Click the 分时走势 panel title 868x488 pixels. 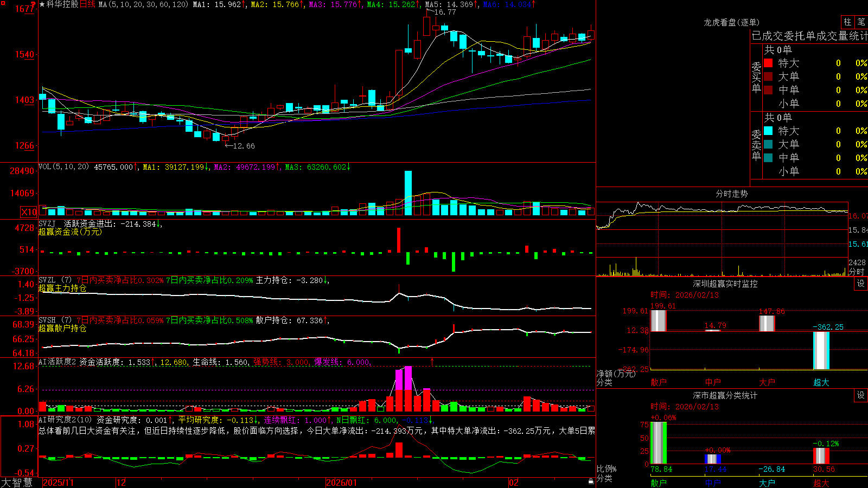point(731,194)
